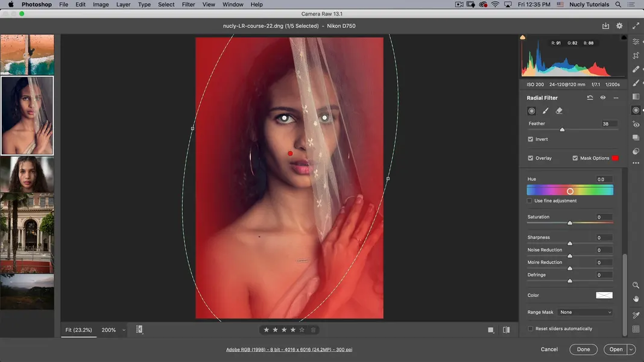Open Radial Filter panel three-dot menu
Image resolution: width=644 pixels, height=362 pixels.
[616, 98]
